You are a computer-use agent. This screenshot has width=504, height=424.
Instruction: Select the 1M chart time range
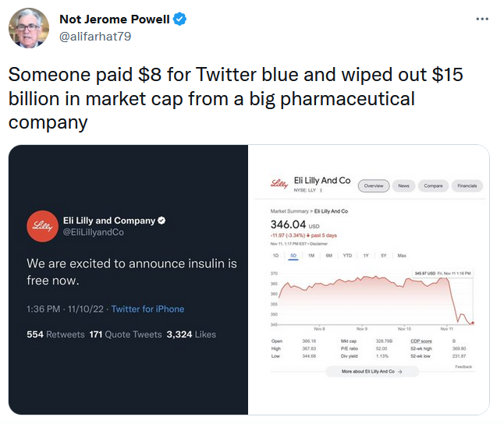tap(311, 256)
